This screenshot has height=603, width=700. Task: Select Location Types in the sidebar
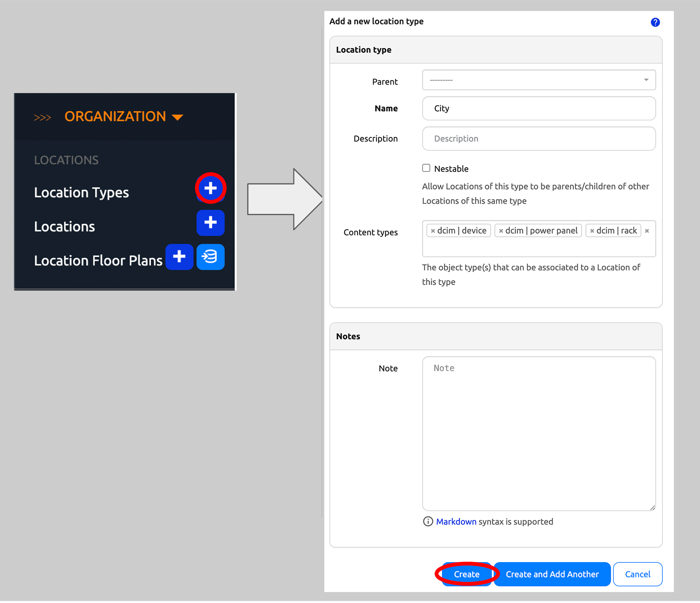pyautogui.click(x=81, y=192)
